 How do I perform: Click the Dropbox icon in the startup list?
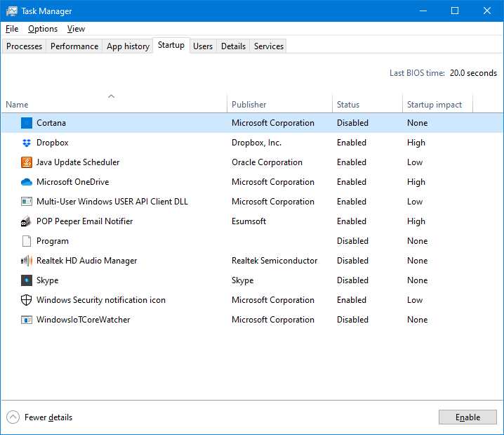tap(27, 143)
